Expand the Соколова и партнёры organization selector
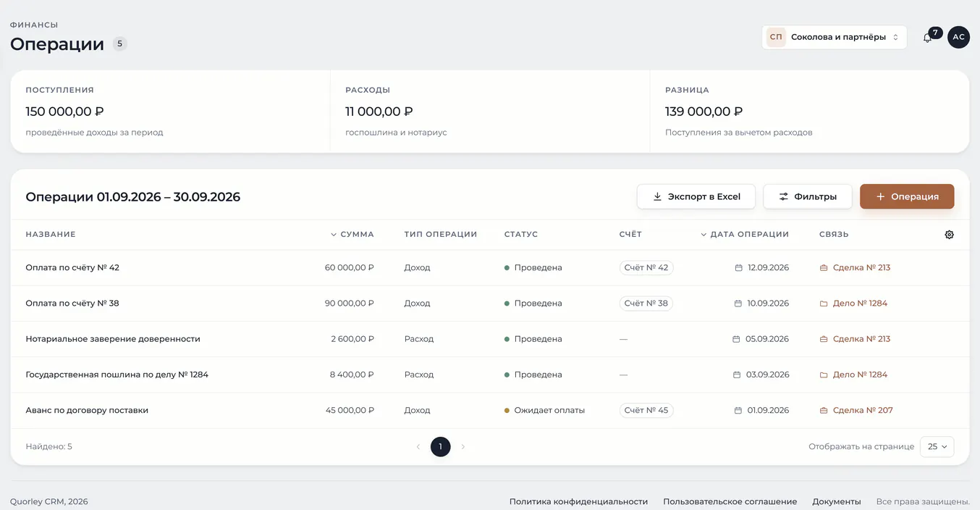This screenshot has width=980, height=510. point(834,37)
